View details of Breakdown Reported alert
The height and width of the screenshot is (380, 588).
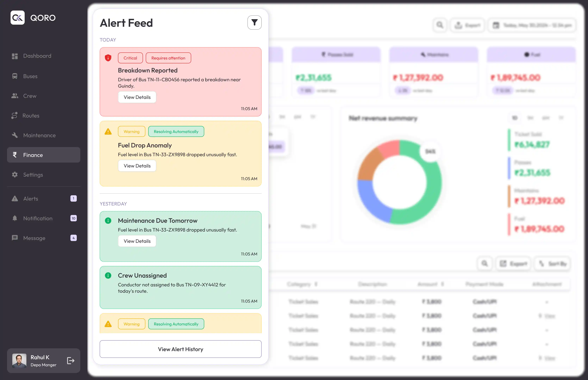point(137,97)
